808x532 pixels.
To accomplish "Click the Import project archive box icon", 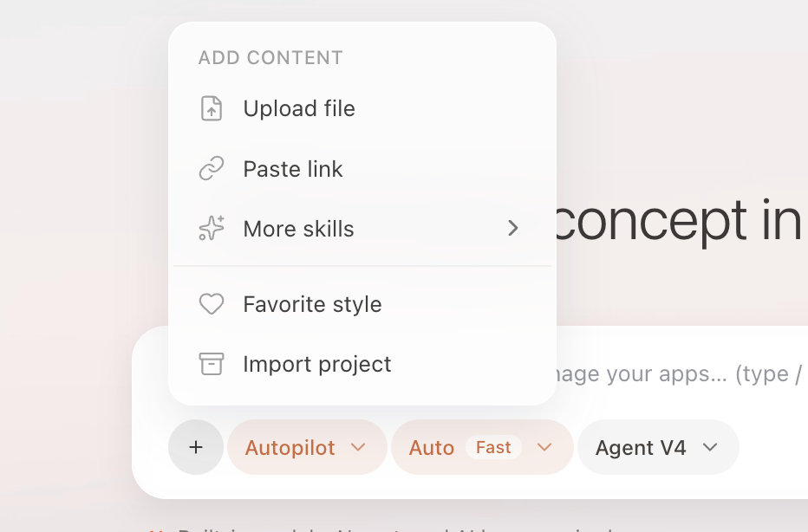I will click(x=212, y=364).
